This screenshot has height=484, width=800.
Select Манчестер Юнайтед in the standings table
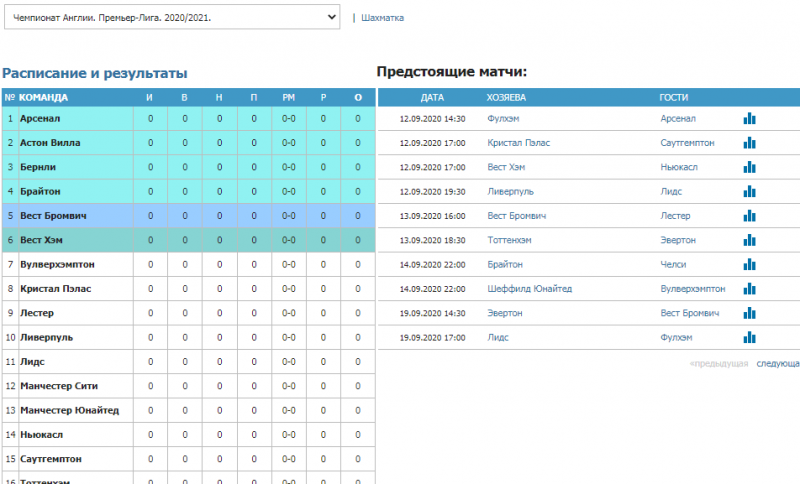tap(69, 411)
